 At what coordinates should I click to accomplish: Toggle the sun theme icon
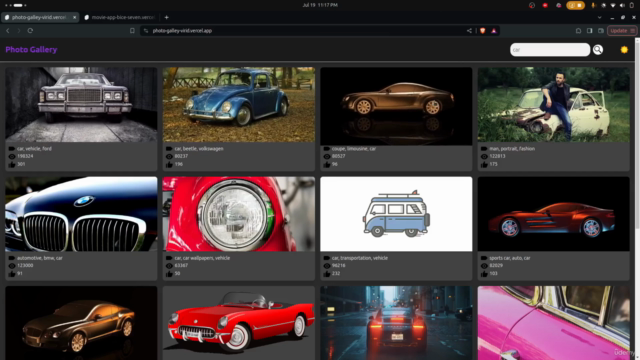tap(624, 49)
